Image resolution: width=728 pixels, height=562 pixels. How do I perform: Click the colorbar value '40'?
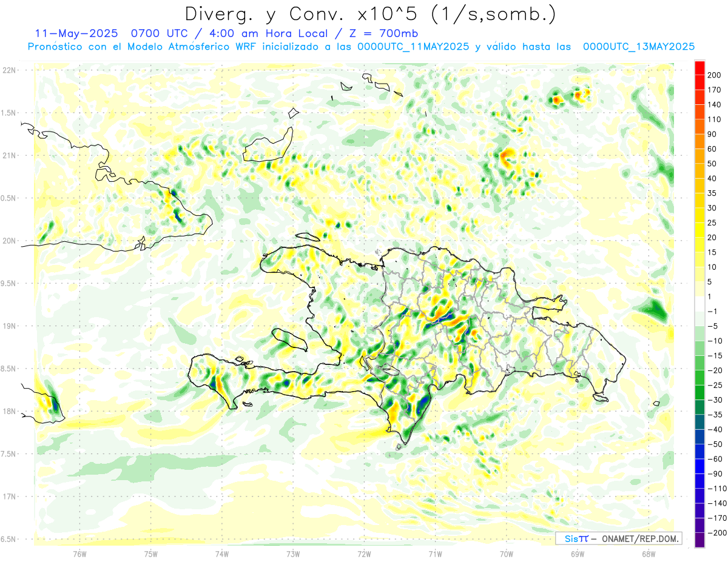click(712, 178)
